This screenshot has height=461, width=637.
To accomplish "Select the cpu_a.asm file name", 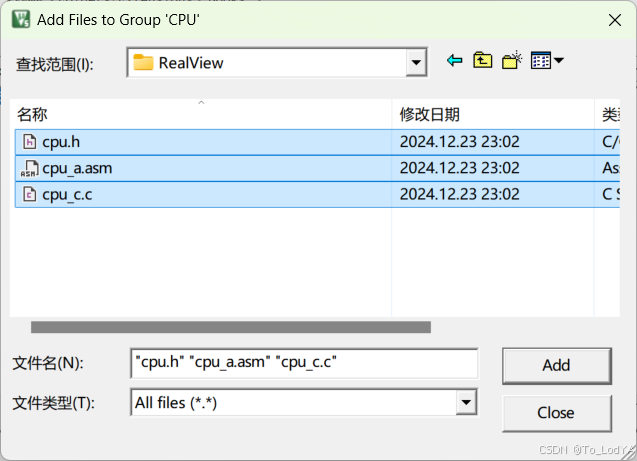I will click(x=77, y=168).
